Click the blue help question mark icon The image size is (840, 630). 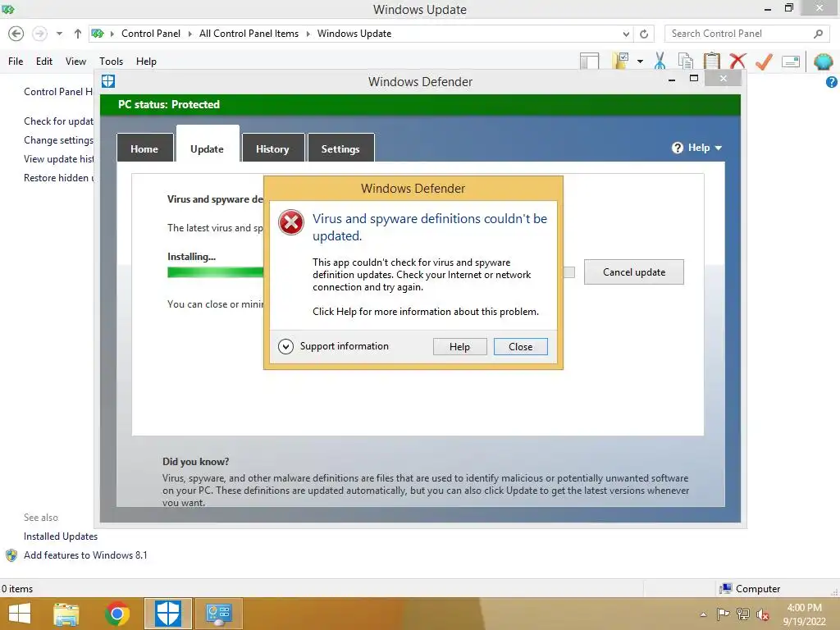(832, 82)
